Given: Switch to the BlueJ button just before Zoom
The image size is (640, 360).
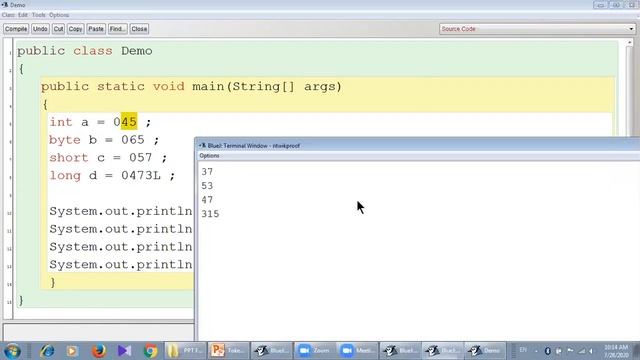Looking at the screenshot, I should point(271,351).
